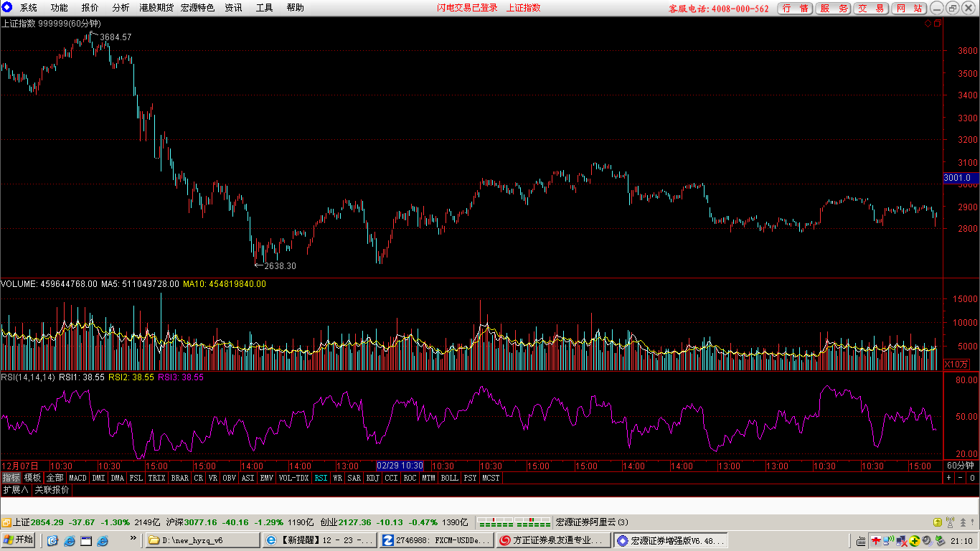Click the blue application logo icon
Viewport: 980px width, 551px height.
(7, 8)
